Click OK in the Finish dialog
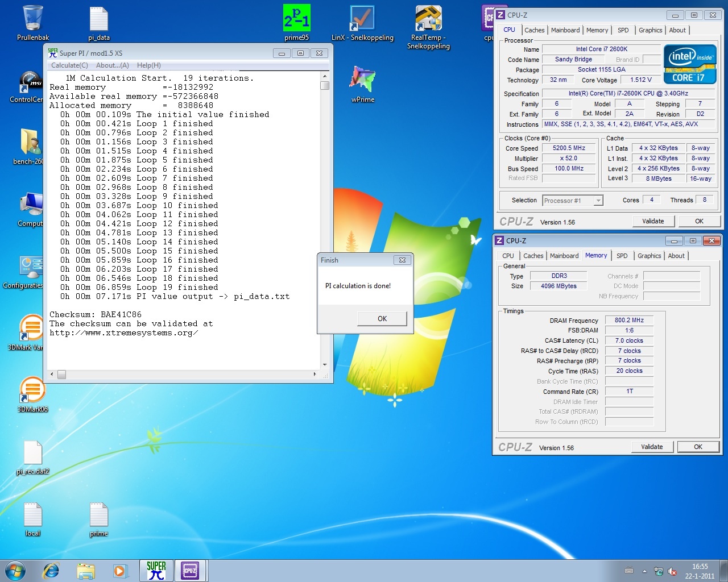Screen dimensions: 728x582 point(382,319)
